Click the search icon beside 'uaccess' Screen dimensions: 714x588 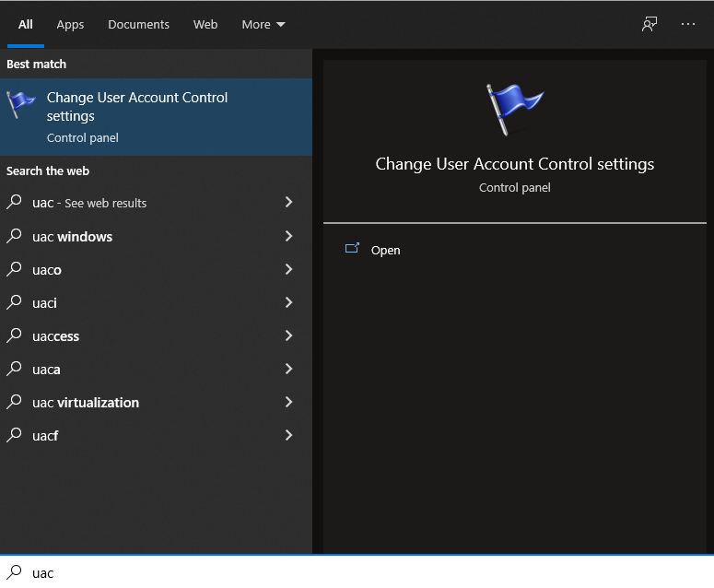pyautogui.click(x=15, y=335)
